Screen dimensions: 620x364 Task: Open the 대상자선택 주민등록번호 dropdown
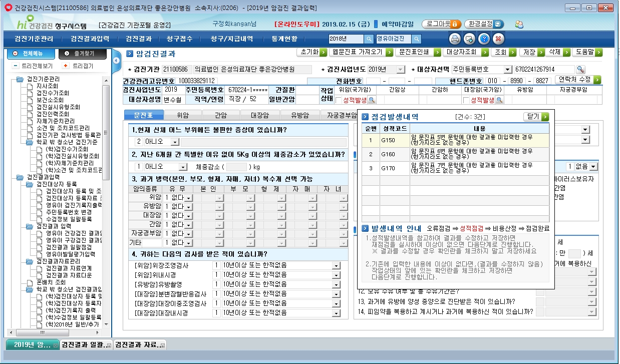coord(508,70)
